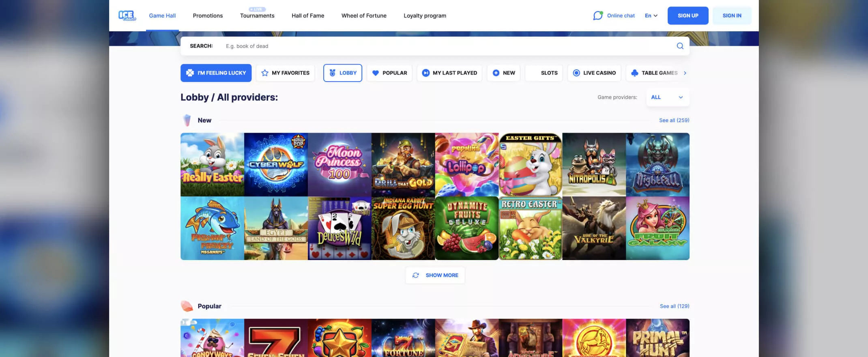Screen dimensions: 868x357
Task: Open Dynamite Fruits Deluxe game
Action: [x=467, y=228]
